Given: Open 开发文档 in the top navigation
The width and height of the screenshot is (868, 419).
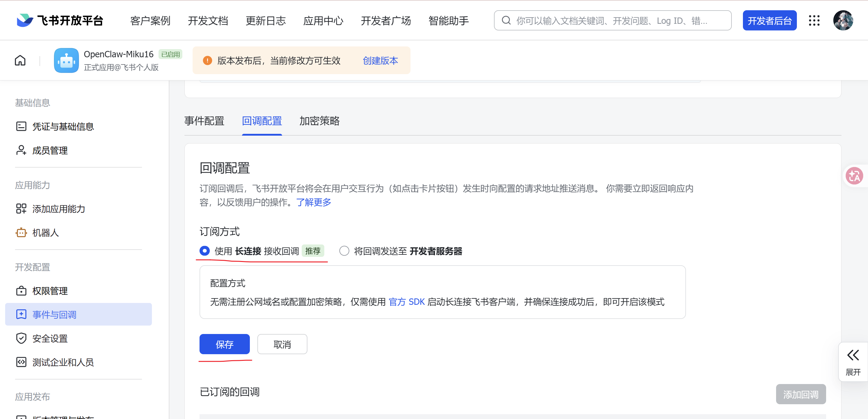Looking at the screenshot, I should click(x=208, y=21).
